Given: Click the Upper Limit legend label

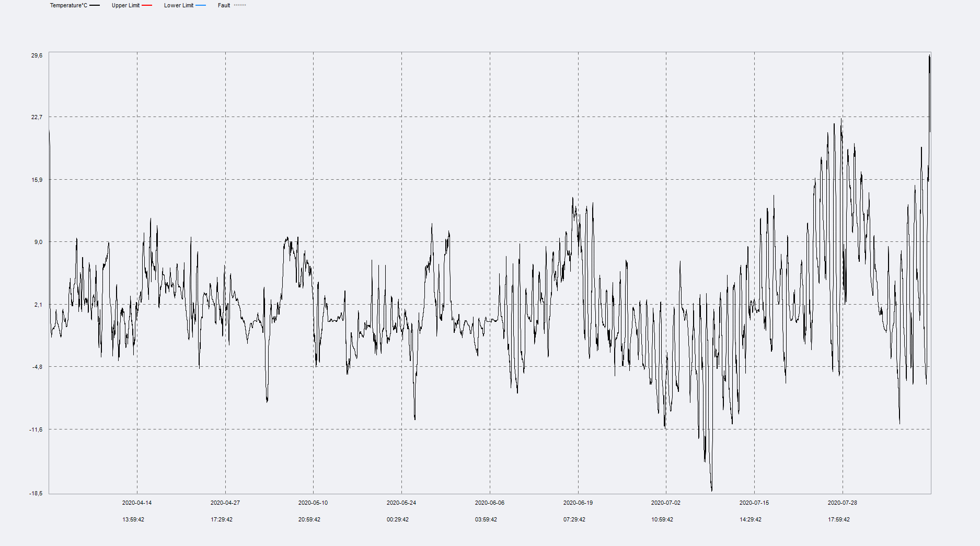Looking at the screenshot, I should [125, 5].
